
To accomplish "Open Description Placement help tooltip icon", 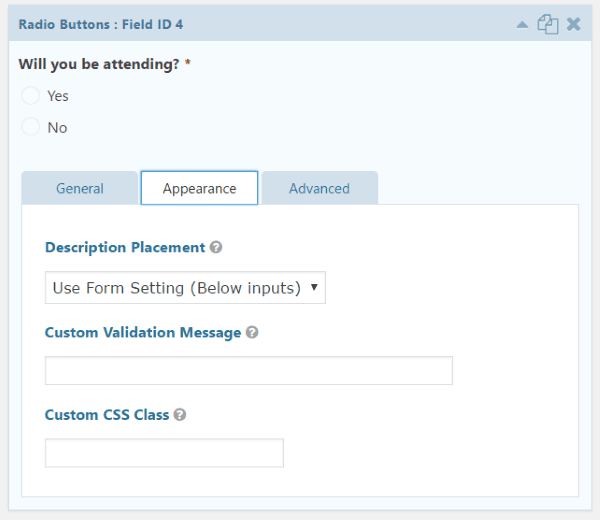I will [216, 247].
